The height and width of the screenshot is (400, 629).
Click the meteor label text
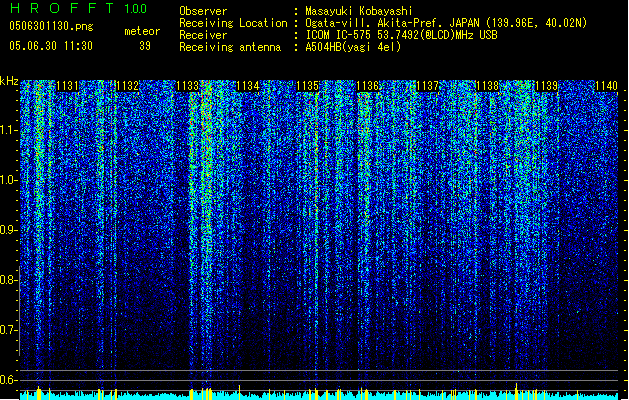pos(142,31)
